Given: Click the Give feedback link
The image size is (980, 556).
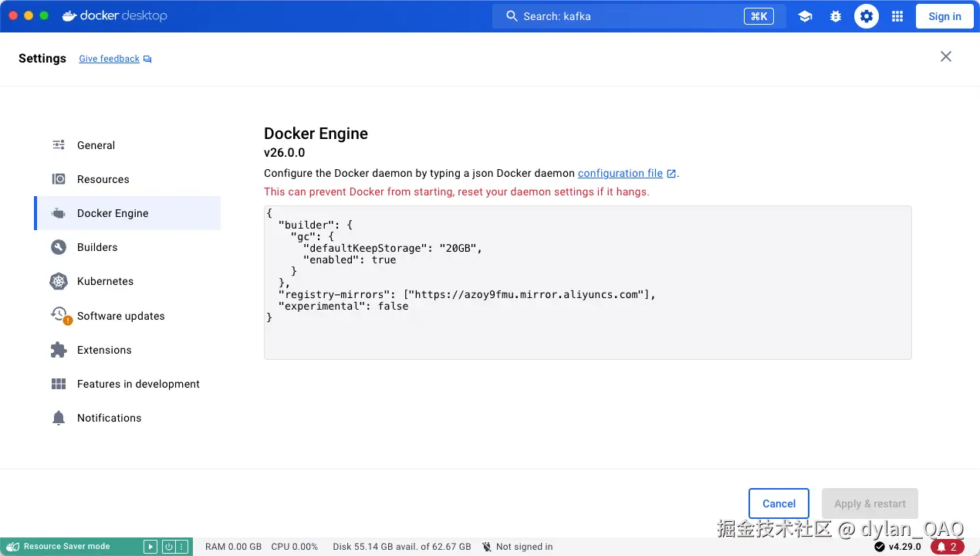Looking at the screenshot, I should click(109, 59).
